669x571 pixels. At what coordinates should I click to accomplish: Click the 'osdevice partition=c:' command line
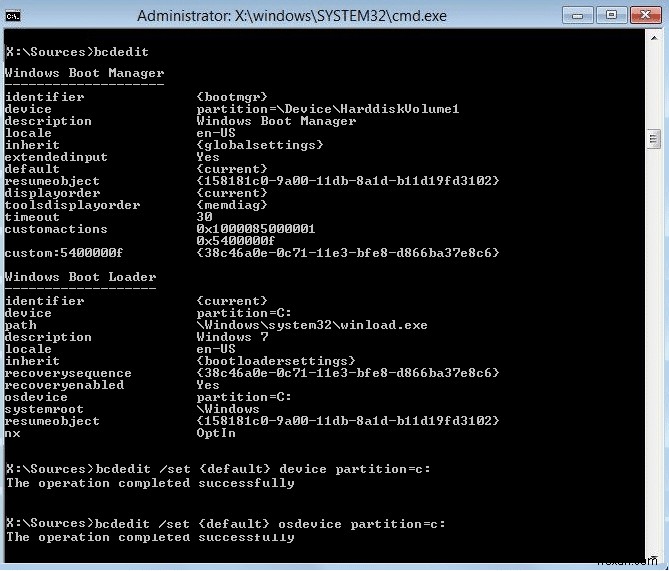226,524
